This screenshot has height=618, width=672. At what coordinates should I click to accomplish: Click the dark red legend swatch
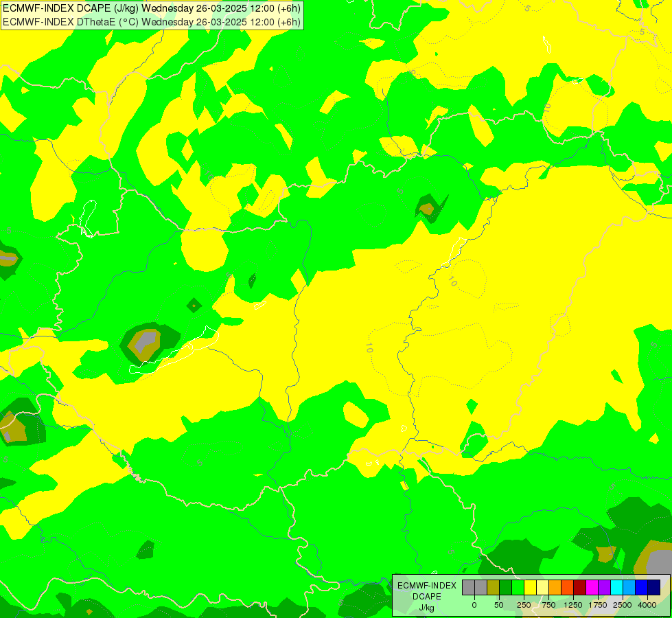click(580, 587)
